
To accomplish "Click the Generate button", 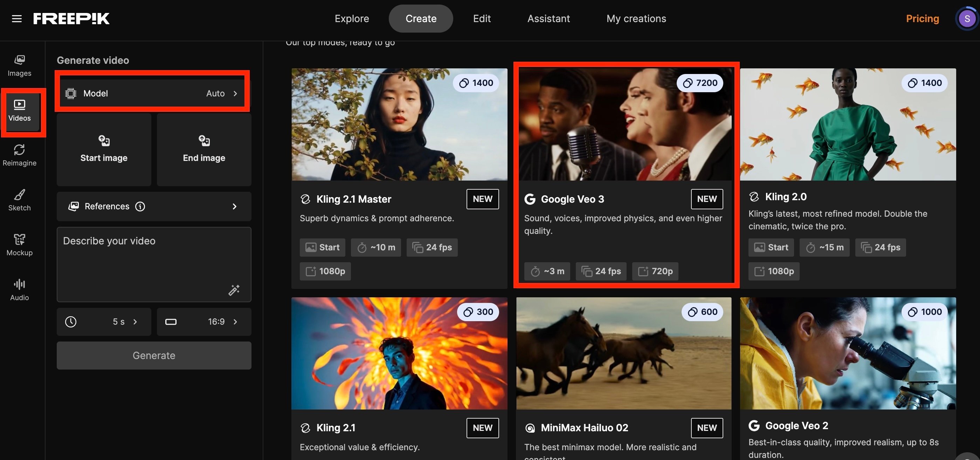I will [x=154, y=356].
